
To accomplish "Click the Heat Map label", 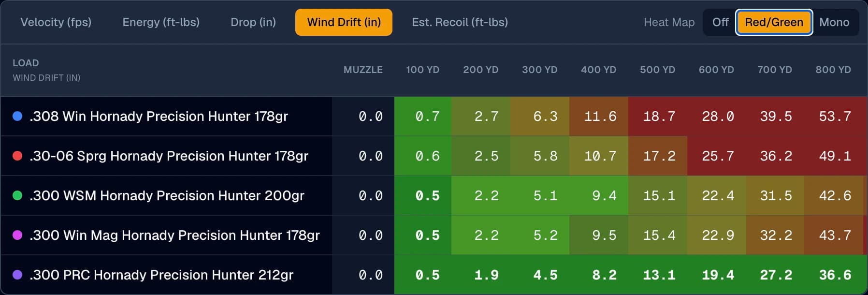I will point(669,22).
